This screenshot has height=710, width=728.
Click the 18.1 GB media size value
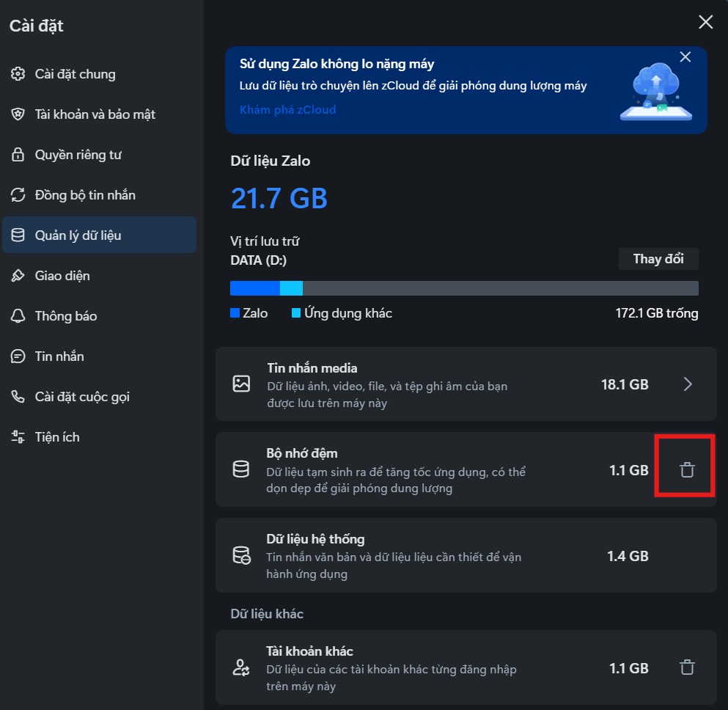pyautogui.click(x=625, y=384)
